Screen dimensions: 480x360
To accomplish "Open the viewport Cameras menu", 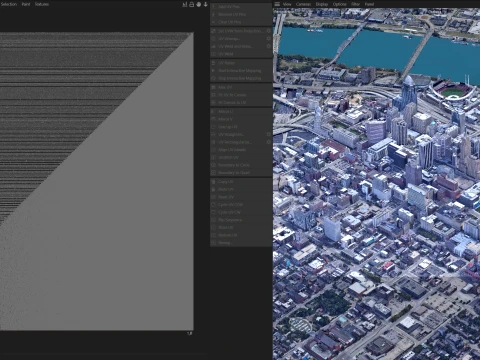I will pyautogui.click(x=303, y=4).
